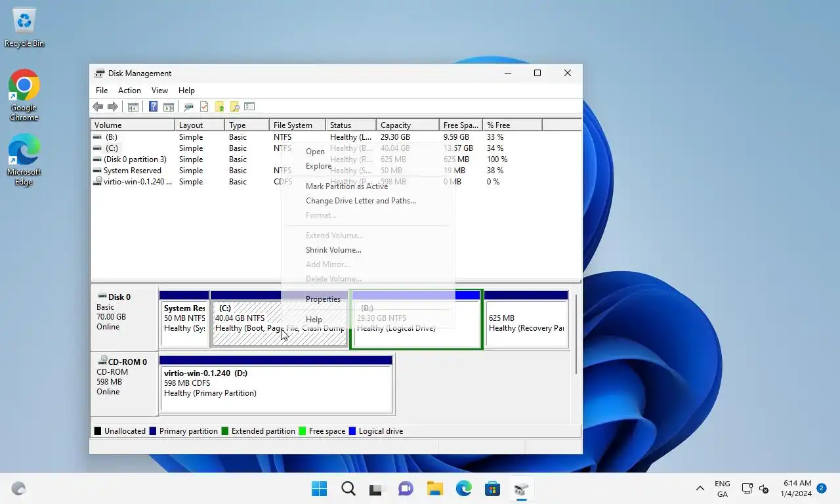The height and width of the screenshot is (504, 840).
Task: Choose Help from the context menu
Action: pyautogui.click(x=367, y=320)
